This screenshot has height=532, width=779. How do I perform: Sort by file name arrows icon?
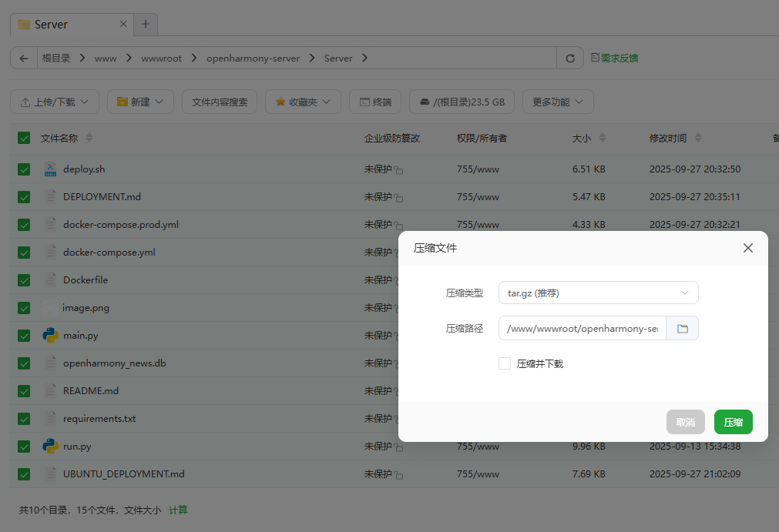(89, 138)
